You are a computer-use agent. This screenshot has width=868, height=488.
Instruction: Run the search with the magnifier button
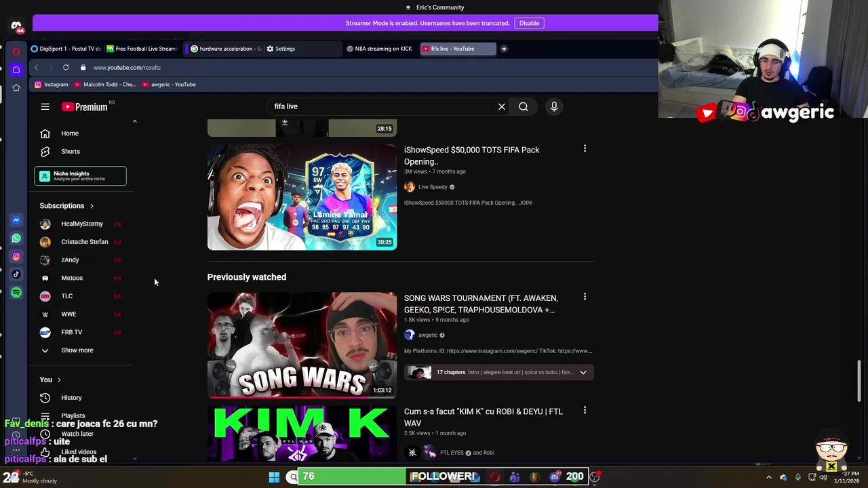(x=524, y=106)
